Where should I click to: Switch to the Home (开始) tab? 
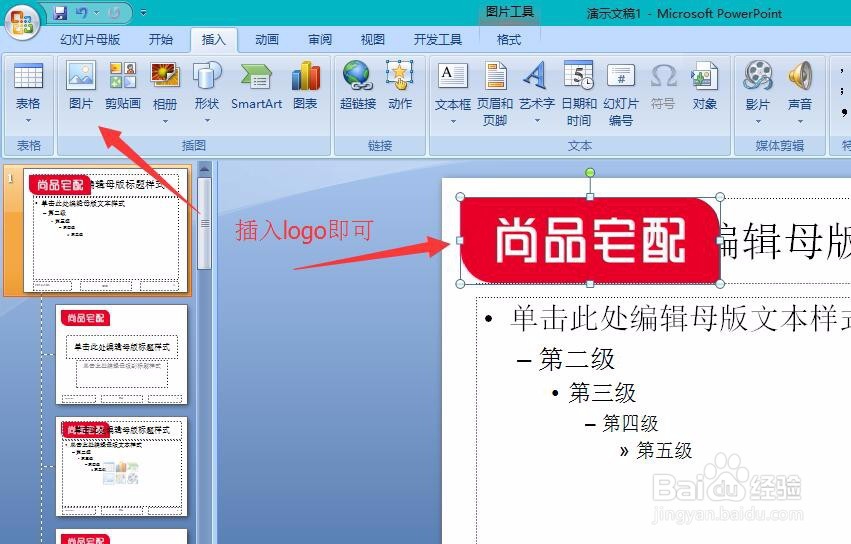pyautogui.click(x=161, y=40)
